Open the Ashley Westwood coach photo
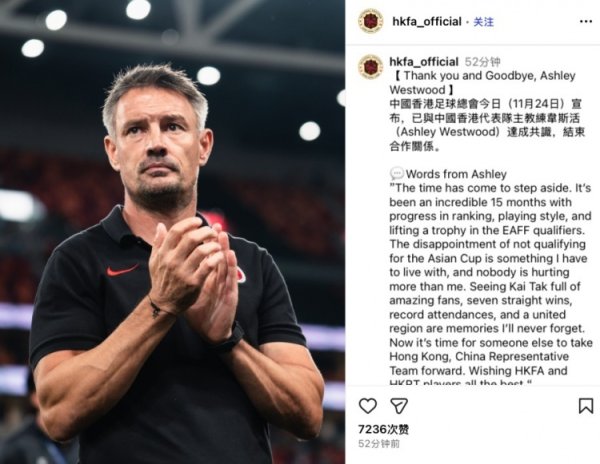Viewport: 600px width, 464px height. point(172,232)
